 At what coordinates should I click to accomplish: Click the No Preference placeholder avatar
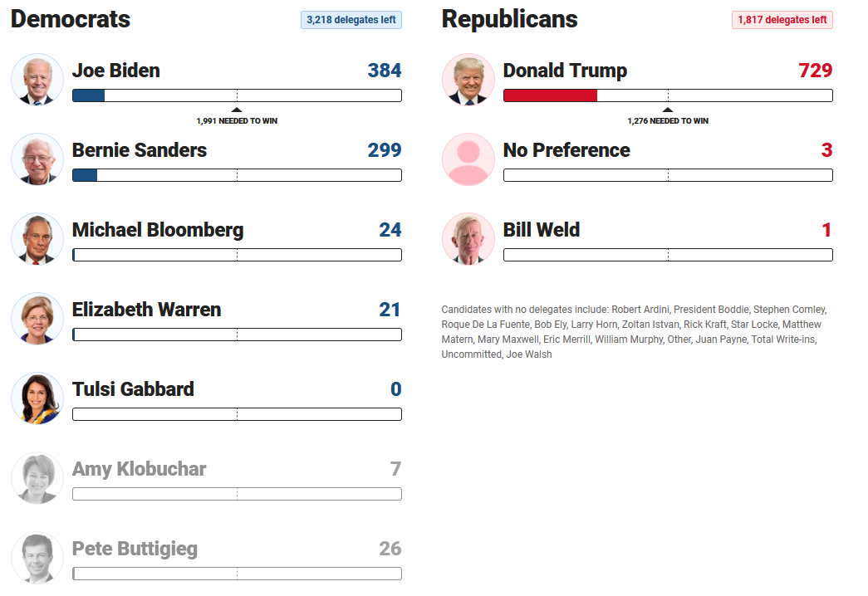point(468,159)
